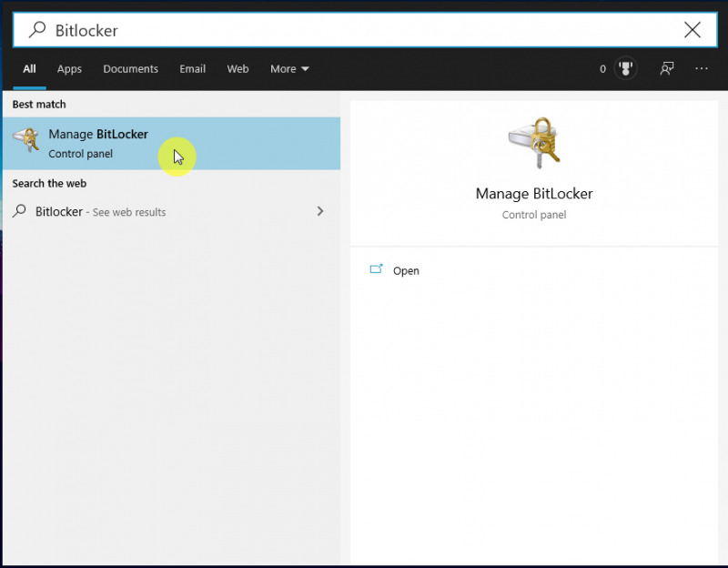Open the three-dot options menu
Viewport: 728px width, 568px height.
[701, 69]
